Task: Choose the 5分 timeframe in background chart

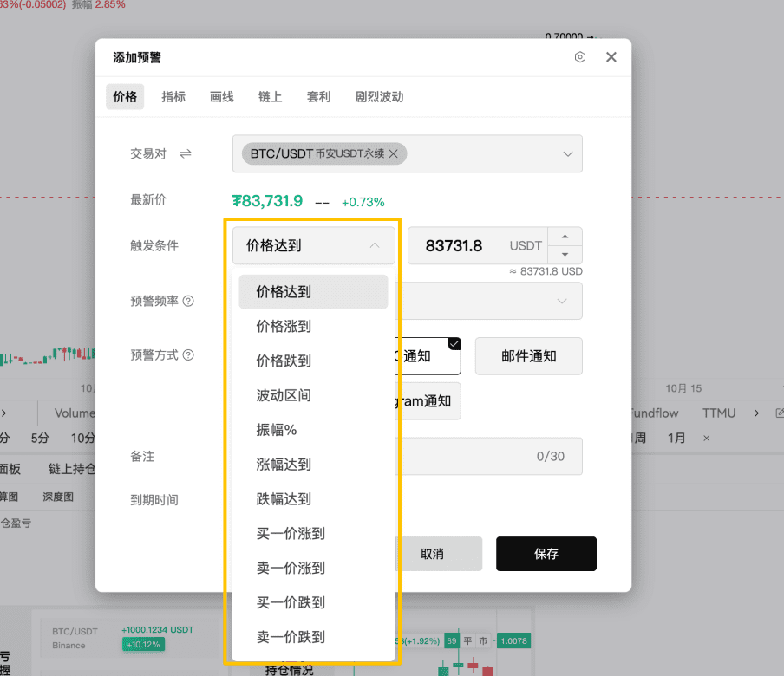Action: pos(40,439)
